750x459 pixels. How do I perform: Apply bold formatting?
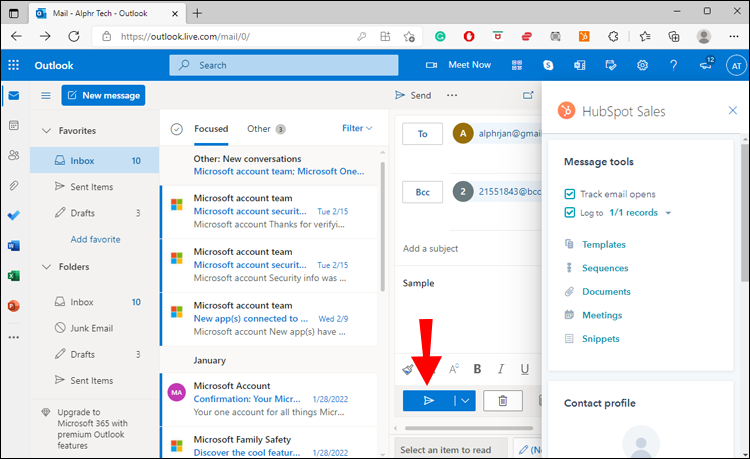477,369
